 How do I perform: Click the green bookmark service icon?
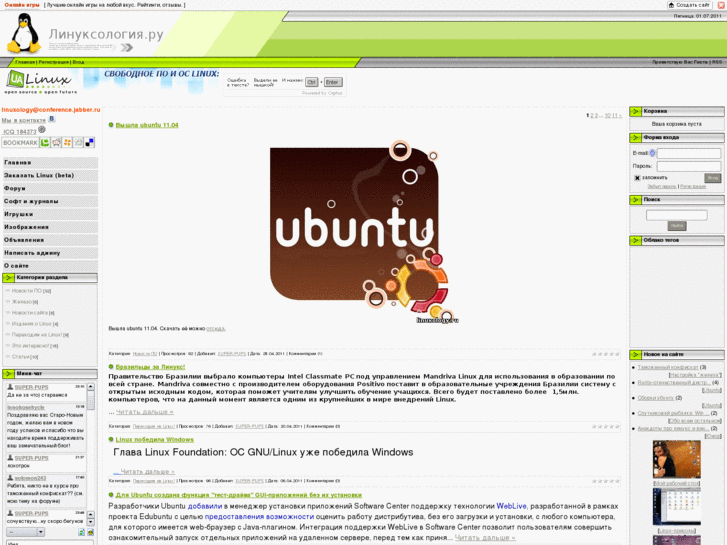45,142
